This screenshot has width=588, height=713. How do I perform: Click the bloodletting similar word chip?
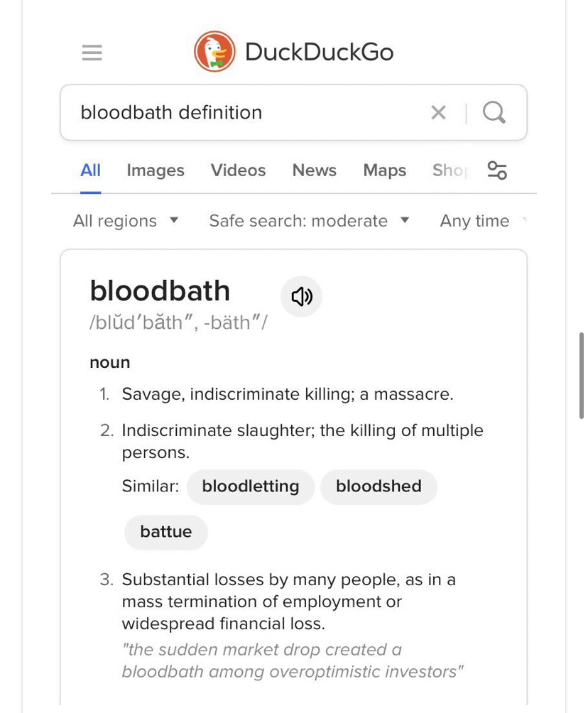(251, 486)
